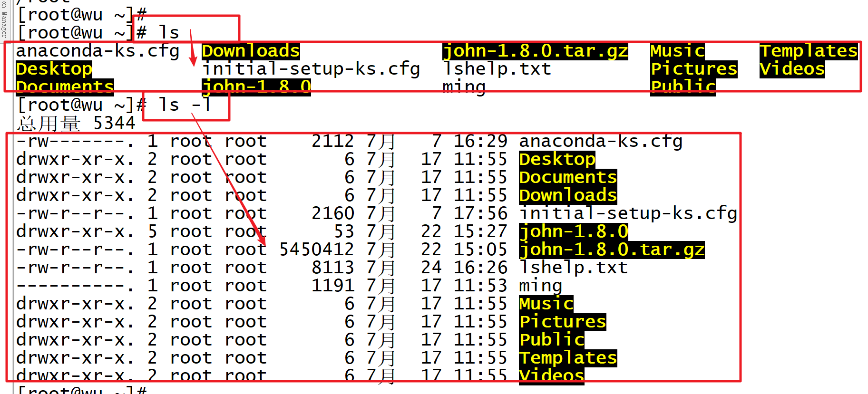Click the timestamp 16:26
The width and height of the screenshot is (868, 394).
click(x=480, y=268)
